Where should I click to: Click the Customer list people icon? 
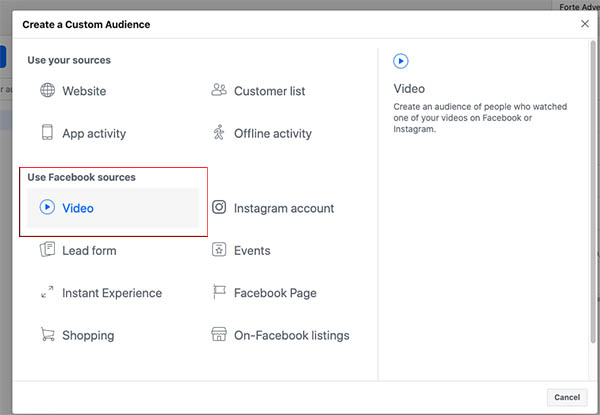coord(219,90)
